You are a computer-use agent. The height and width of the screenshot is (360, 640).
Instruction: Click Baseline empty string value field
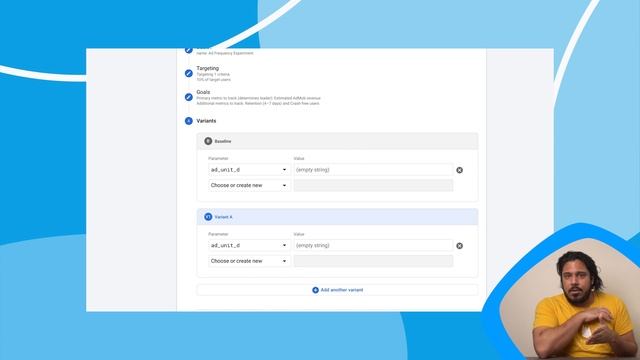[x=373, y=170]
